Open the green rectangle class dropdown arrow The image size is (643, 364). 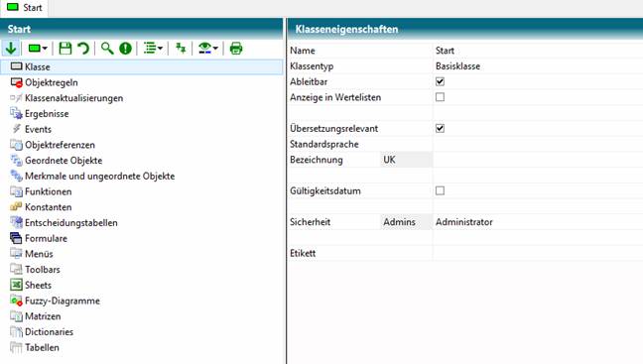click(x=45, y=49)
